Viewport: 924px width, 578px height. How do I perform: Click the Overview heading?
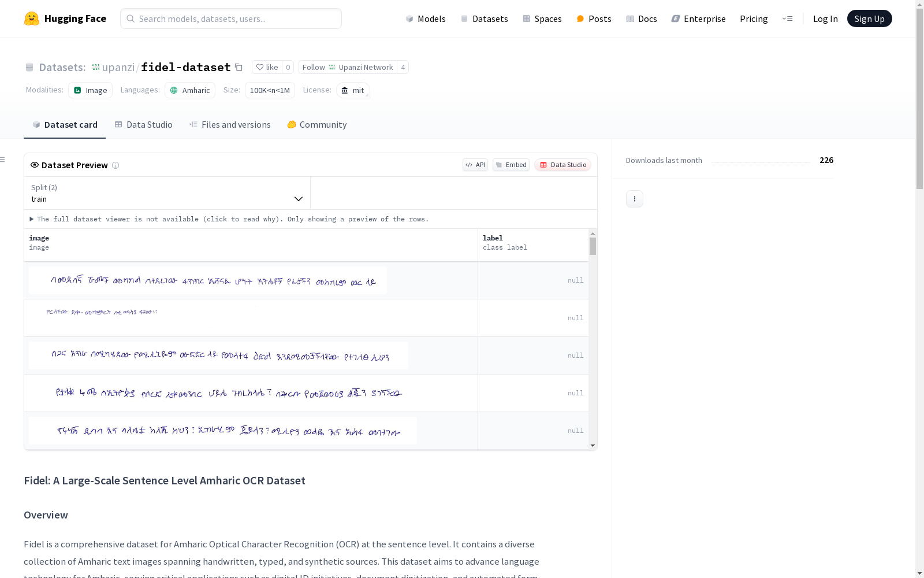tap(46, 515)
